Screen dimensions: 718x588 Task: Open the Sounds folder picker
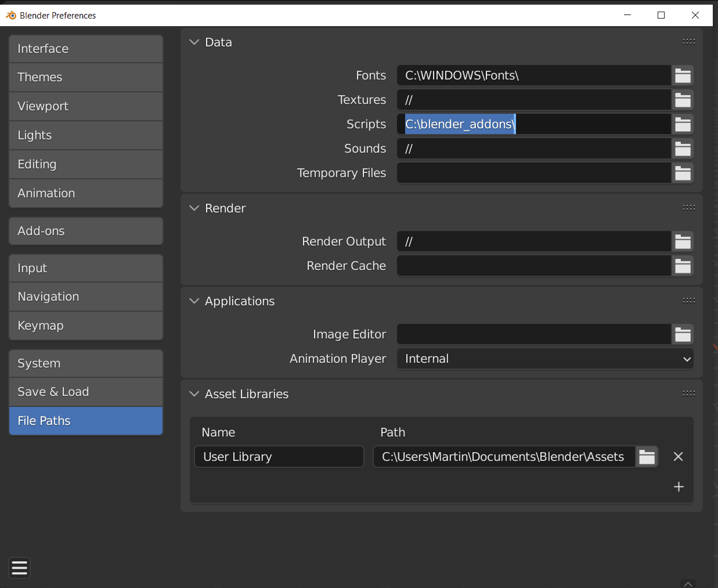pos(683,149)
